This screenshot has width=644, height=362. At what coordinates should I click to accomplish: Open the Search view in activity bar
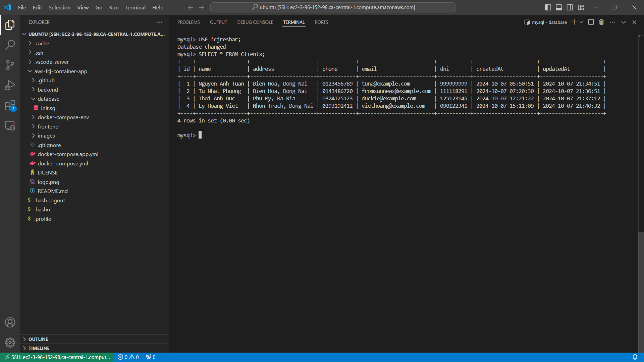pyautogui.click(x=10, y=45)
